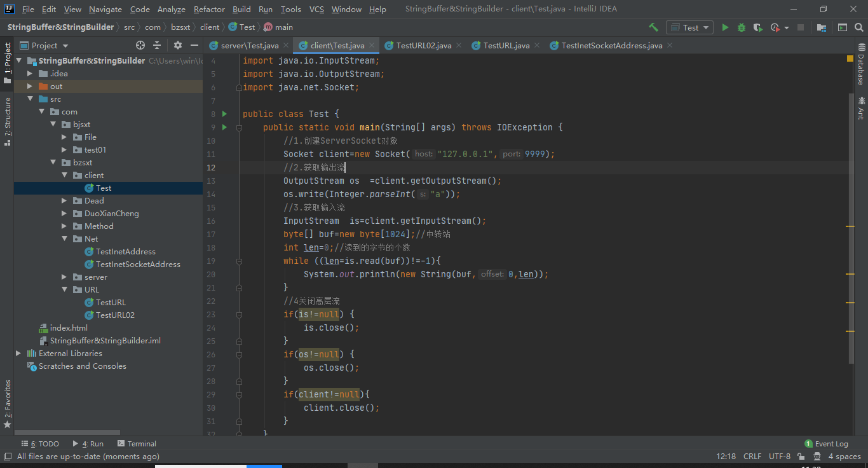The height and width of the screenshot is (468, 868).
Task: Click the bzsxt breadcrumb in the navigation bar
Action: click(x=180, y=27)
